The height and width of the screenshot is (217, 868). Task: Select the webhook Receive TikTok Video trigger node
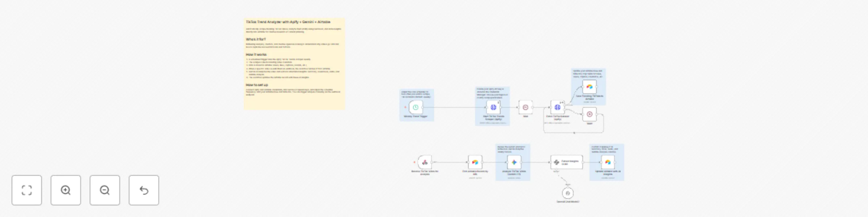(425, 162)
